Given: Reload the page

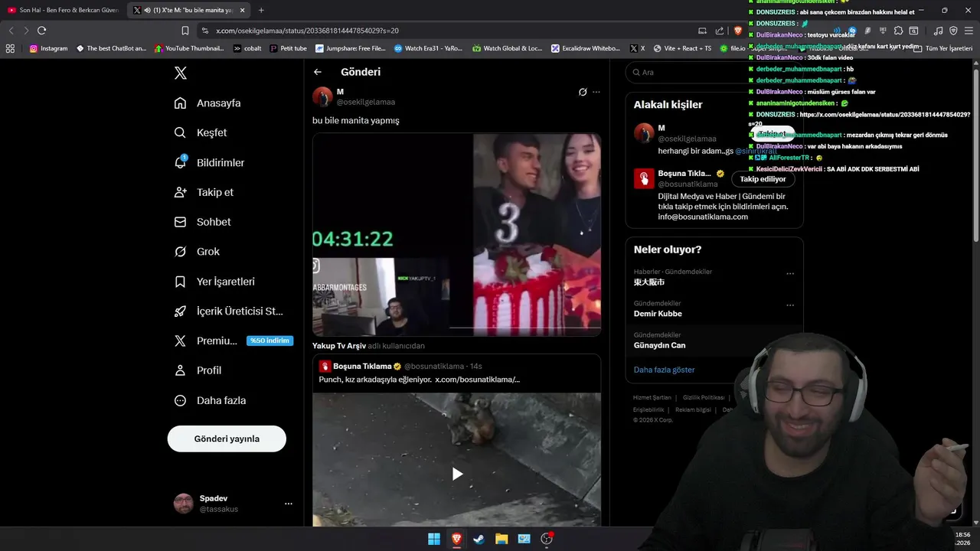Looking at the screenshot, I should tap(42, 31).
